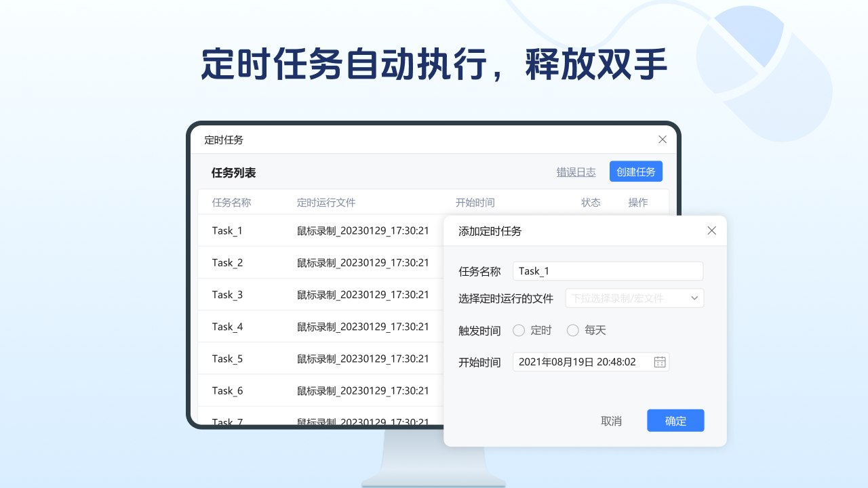Click the 状态 column header
This screenshot has width=868, height=488.
pos(591,202)
